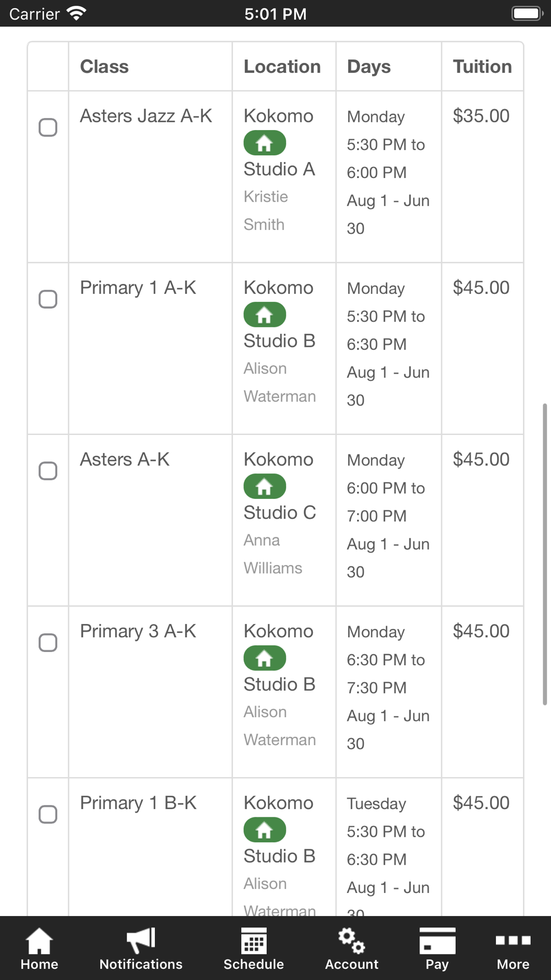Tick the Asters A-K class checkbox
The height and width of the screenshot is (980, 551).
pos(48,471)
